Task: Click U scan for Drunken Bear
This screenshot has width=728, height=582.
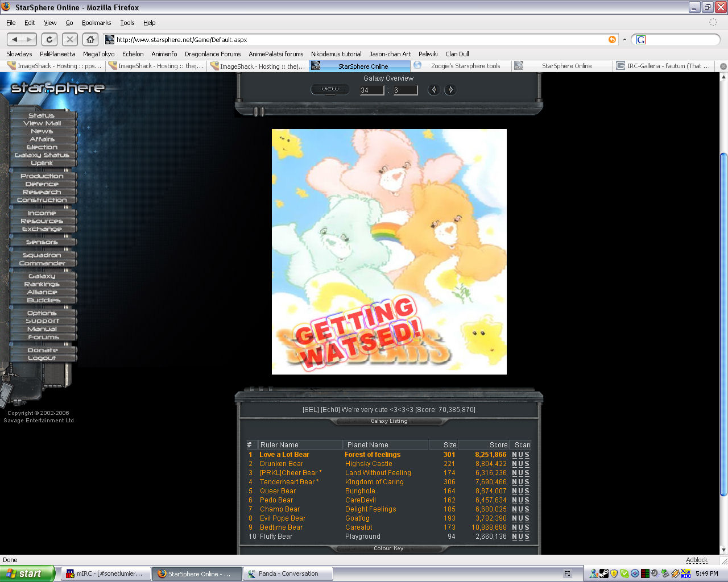Action: click(520, 464)
